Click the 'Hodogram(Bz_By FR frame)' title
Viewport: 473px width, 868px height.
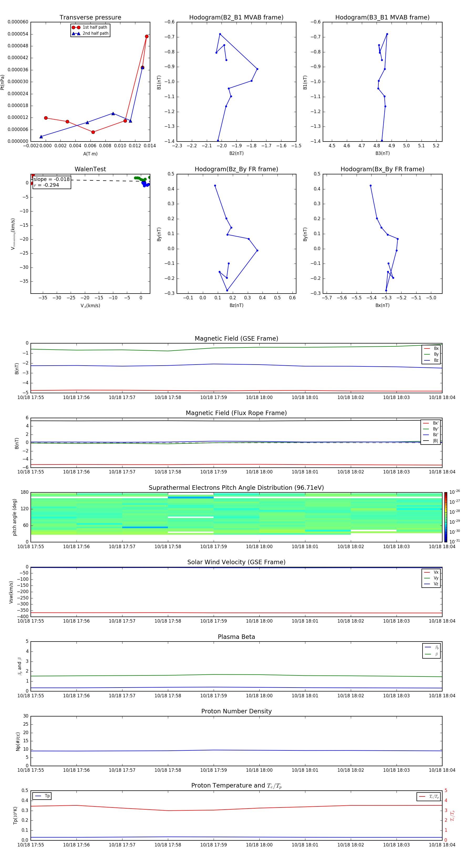236,169
